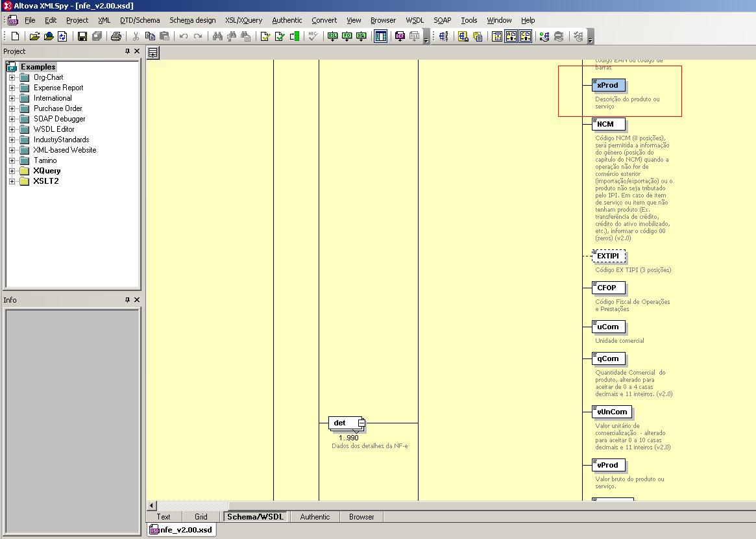The width and height of the screenshot is (756, 539).
Task: Open the Schema design menu
Action: 192,20
